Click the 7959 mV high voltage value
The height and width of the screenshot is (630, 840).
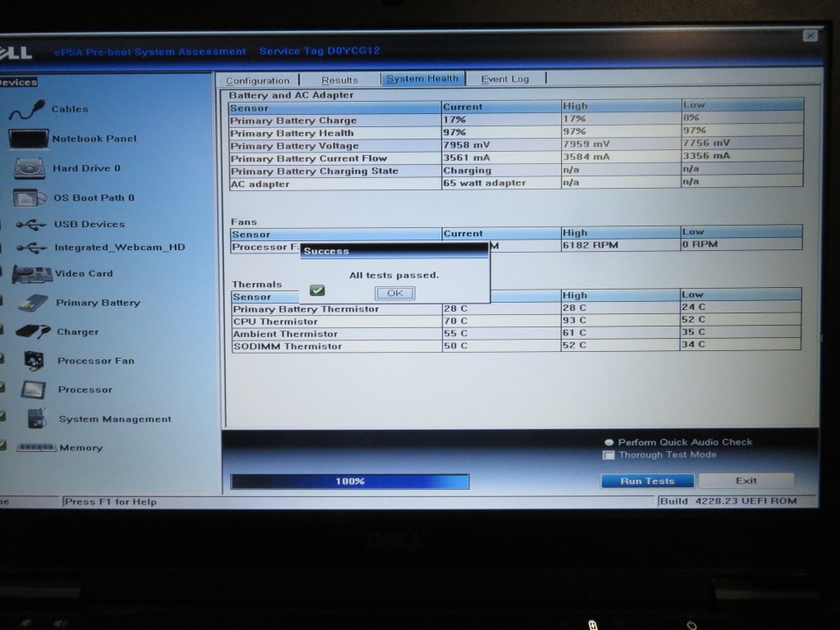tap(586, 144)
